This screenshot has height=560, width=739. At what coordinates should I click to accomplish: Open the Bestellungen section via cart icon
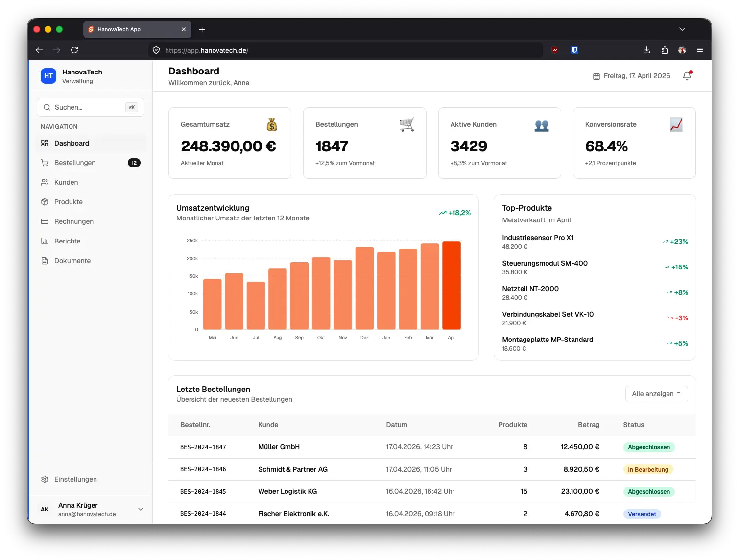[x=45, y=162]
